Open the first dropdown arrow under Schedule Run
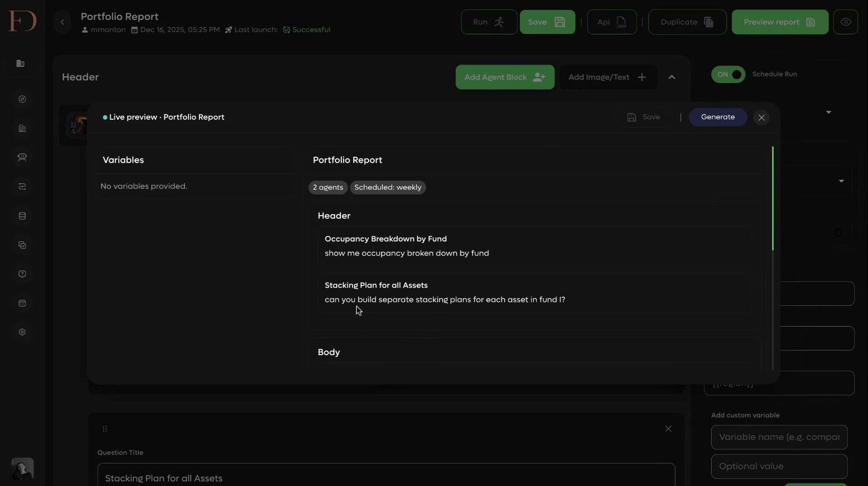The image size is (868, 486). 828,112
